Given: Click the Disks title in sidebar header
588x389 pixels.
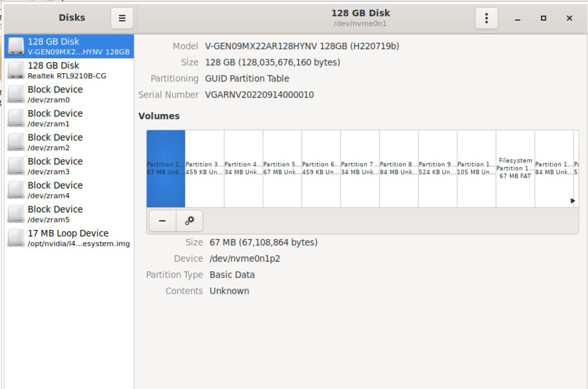Looking at the screenshot, I should click(x=72, y=18).
